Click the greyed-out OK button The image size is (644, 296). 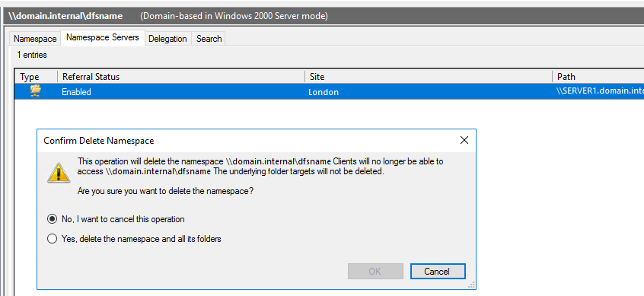(375, 272)
